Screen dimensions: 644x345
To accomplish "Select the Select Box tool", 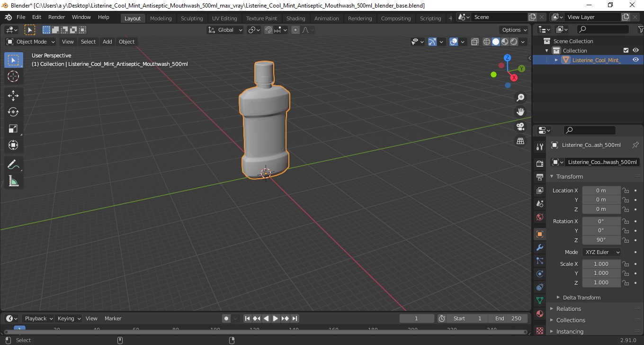I will (13, 60).
